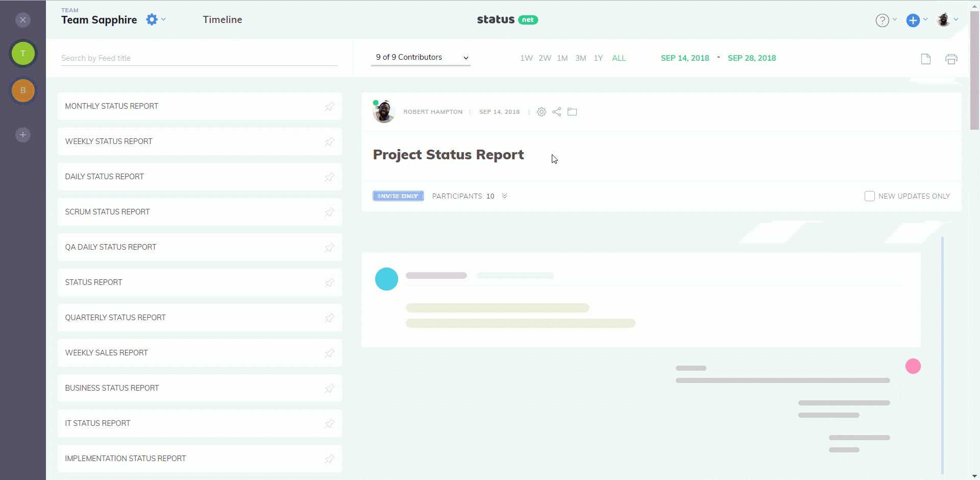Select the ALL time range
The width and height of the screenshot is (980, 480).
(x=619, y=58)
